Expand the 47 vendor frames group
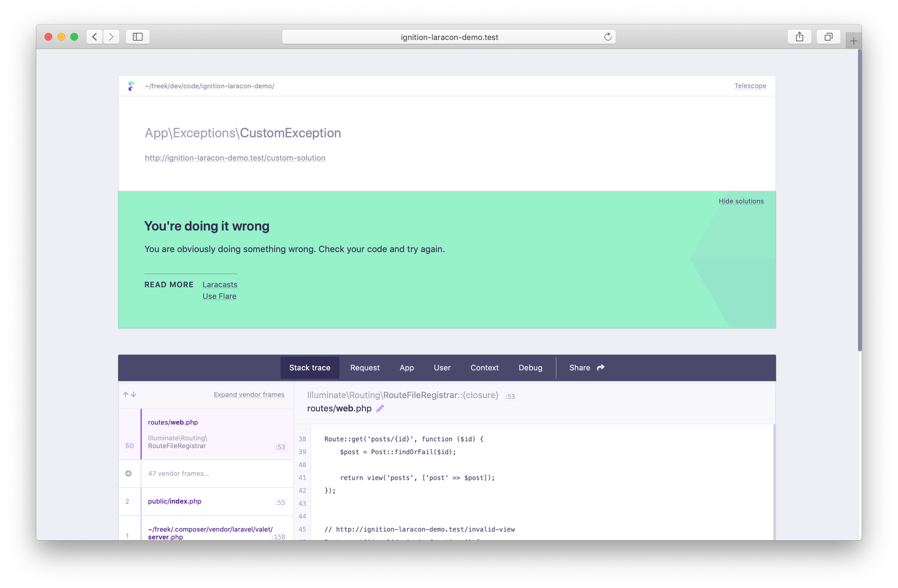This screenshot has width=898, height=588. click(178, 473)
